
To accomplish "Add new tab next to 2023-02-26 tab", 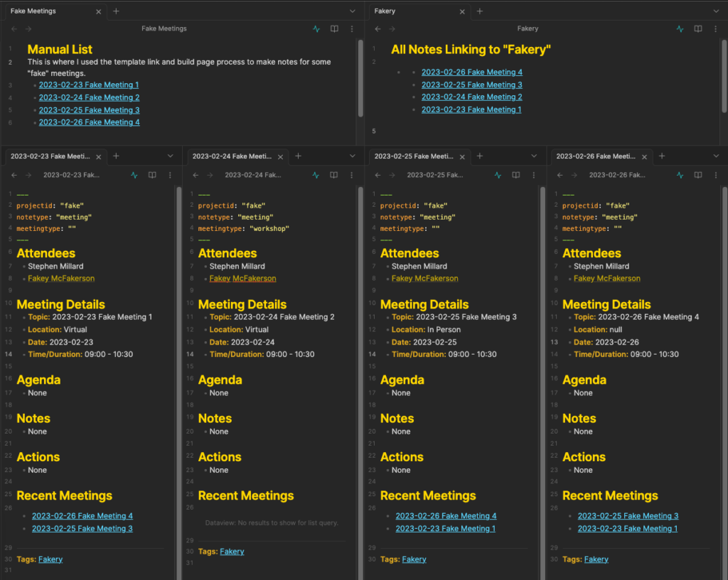I will pyautogui.click(x=662, y=156).
